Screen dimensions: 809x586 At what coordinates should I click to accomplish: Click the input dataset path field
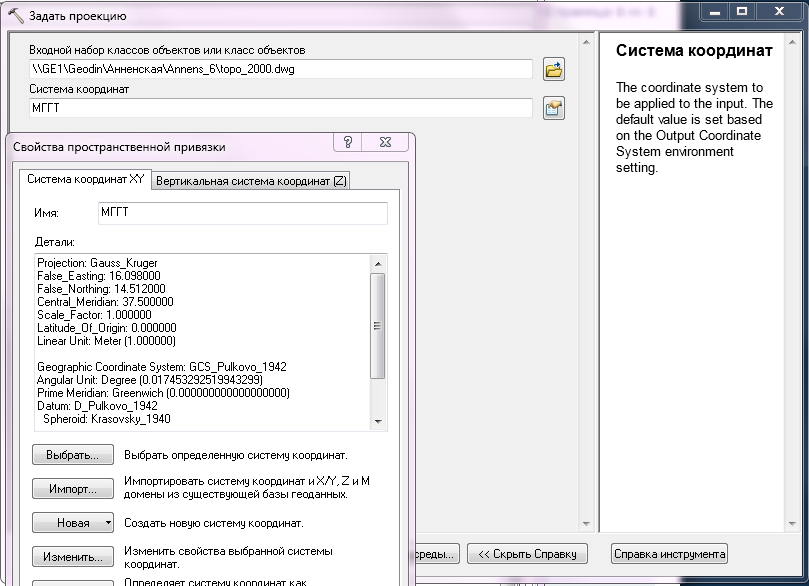click(280, 69)
